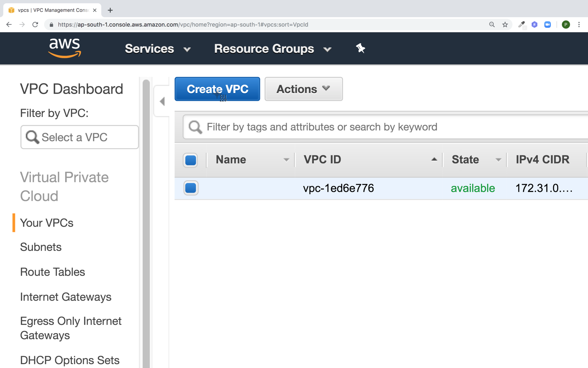Go to Route Tables section
This screenshot has height=368, width=588.
(53, 272)
